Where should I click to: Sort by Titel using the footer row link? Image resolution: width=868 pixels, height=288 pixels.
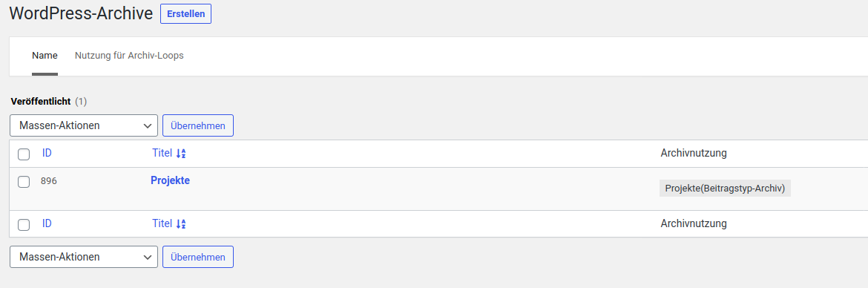click(162, 223)
